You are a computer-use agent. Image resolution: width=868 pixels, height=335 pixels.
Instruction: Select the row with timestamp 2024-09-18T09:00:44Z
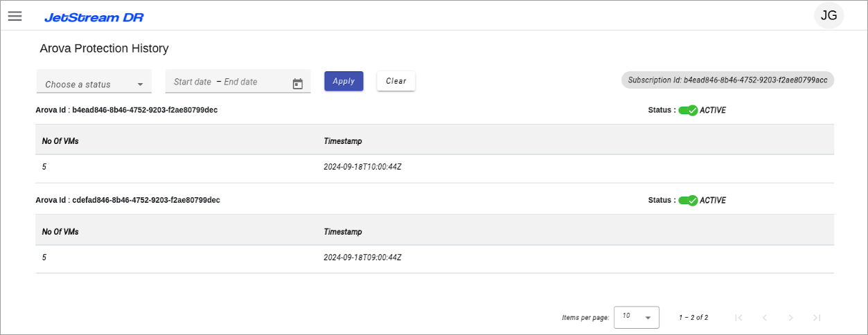click(x=362, y=257)
